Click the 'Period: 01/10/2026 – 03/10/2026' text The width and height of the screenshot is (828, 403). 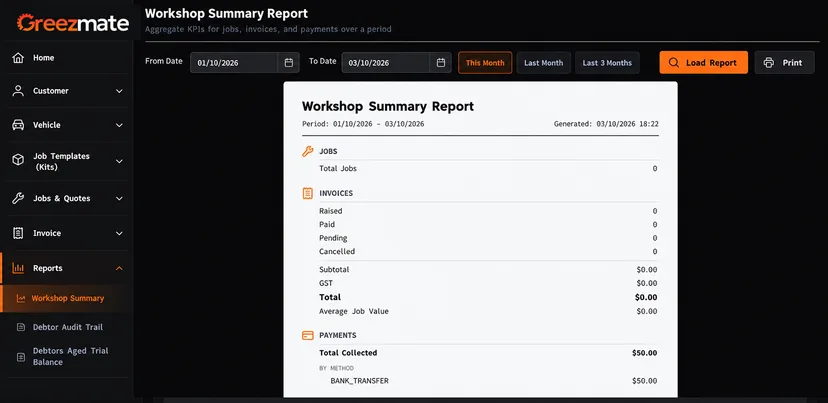(363, 124)
